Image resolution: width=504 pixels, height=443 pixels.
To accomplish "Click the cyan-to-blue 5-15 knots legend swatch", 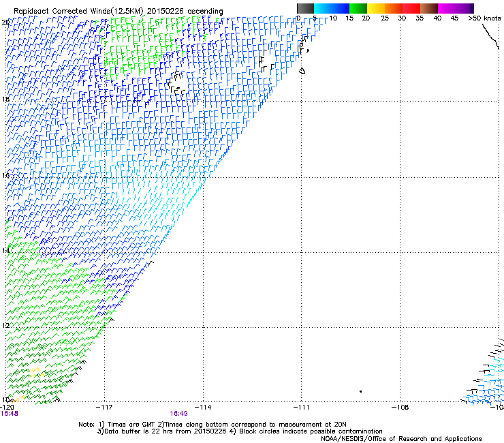I will tap(332, 8).
